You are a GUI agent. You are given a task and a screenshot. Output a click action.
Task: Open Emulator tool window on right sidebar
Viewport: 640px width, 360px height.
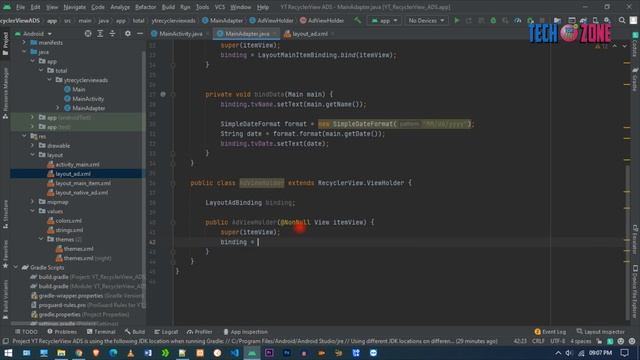pos(635,239)
